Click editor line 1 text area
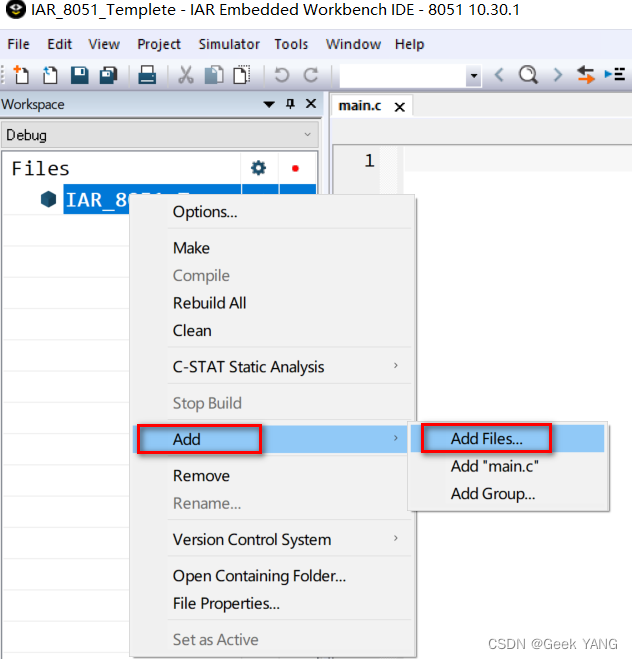The image size is (632, 659). tap(517, 160)
